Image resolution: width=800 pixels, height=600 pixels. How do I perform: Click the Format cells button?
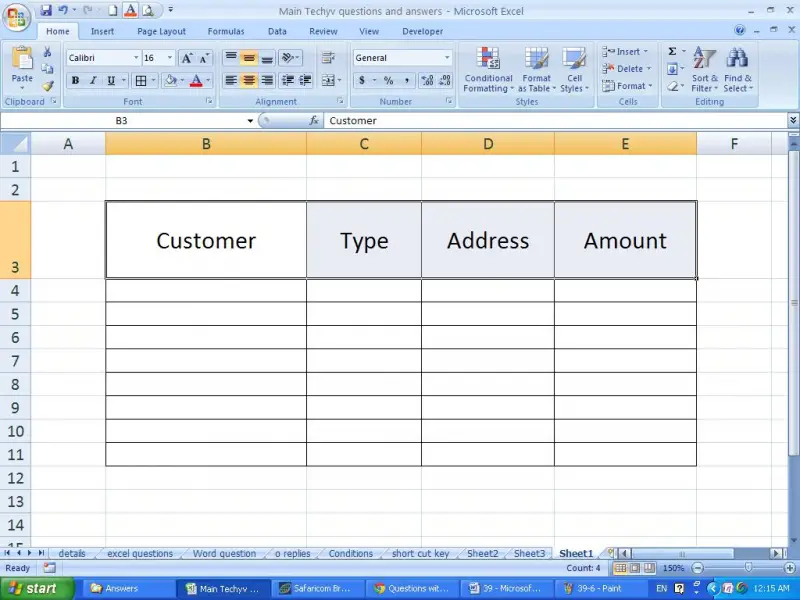pyautogui.click(x=628, y=86)
